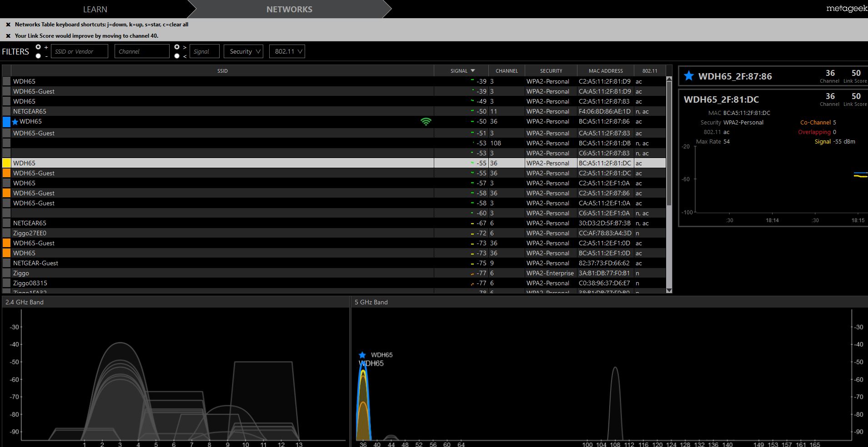Click the SIGNAL column sort arrow
Image resolution: width=868 pixels, height=447 pixels.
point(473,71)
